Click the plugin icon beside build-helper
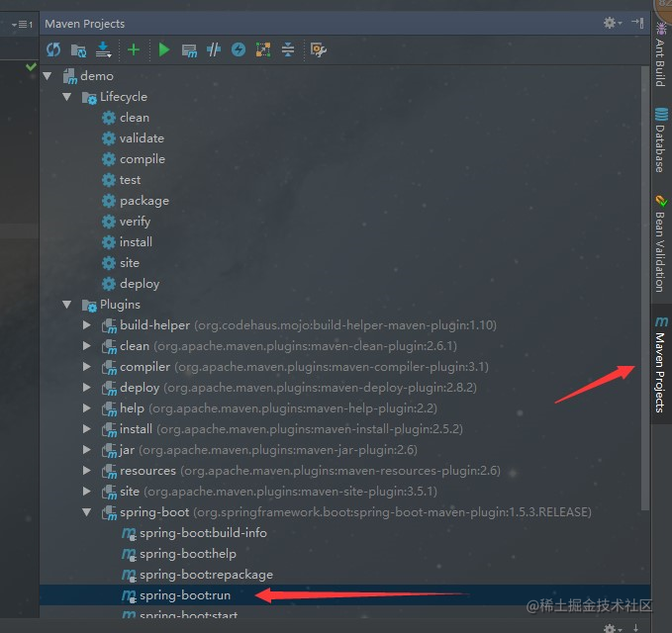The height and width of the screenshot is (633, 672). click(x=109, y=326)
